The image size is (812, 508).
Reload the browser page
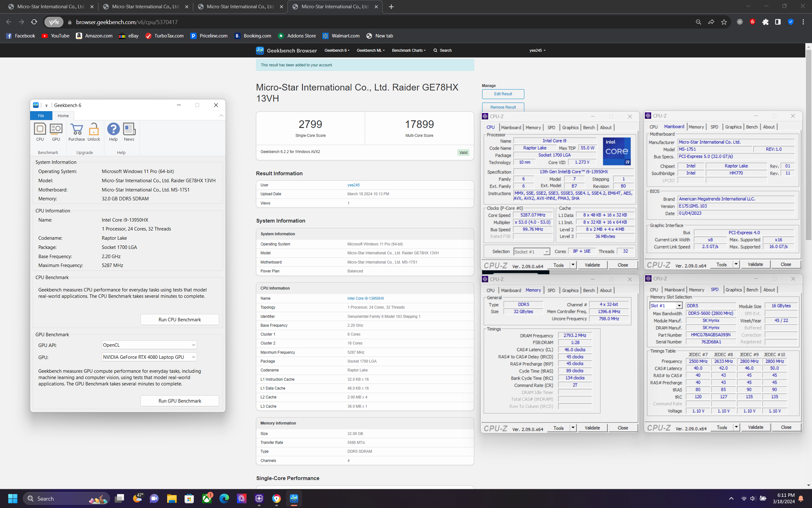click(x=34, y=22)
